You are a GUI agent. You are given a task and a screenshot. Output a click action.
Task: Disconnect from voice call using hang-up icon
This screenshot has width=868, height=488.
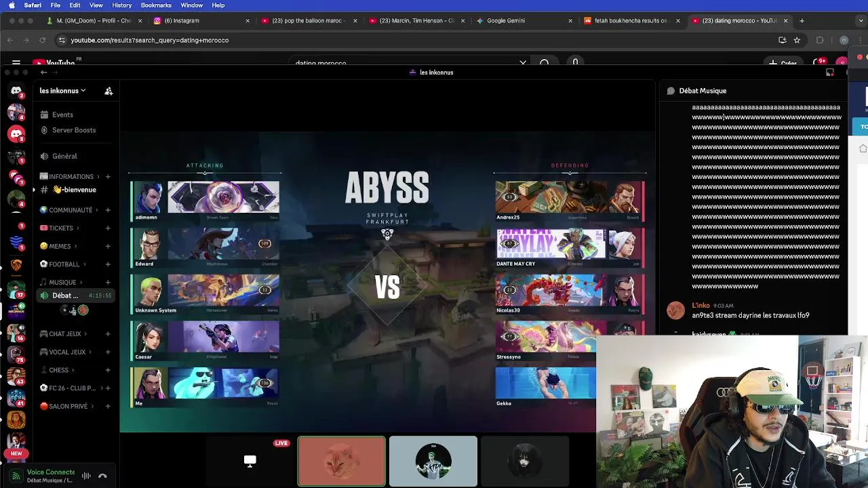pos(102,476)
